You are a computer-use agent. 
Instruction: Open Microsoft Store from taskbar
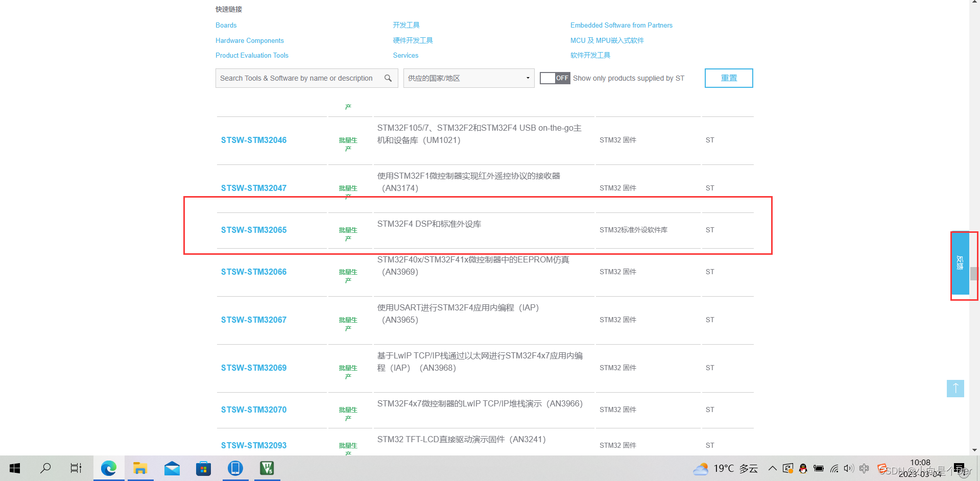pos(203,468)
